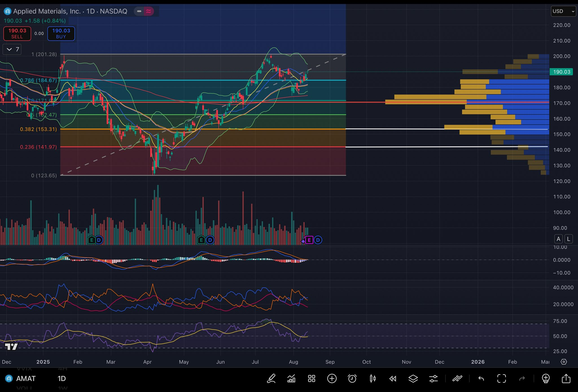Image resolution: width=578 pixels, height=392 pixels.
Task: Click the publish idea lightbulb icon
Action: (546, 378)
